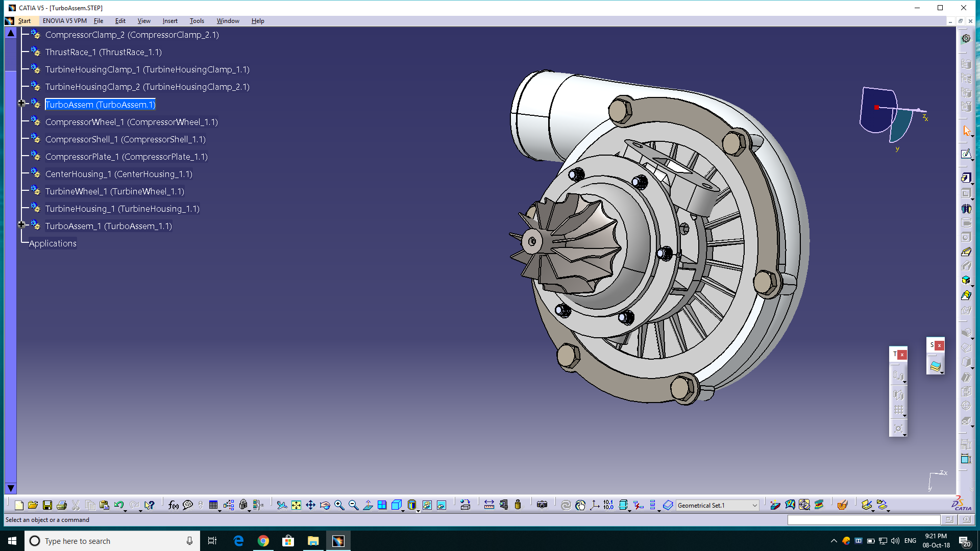The width and height of the screenshot is (980, 551).
Task: Toggle the grid snapping icon in floating toolbar
Action: 898,410
